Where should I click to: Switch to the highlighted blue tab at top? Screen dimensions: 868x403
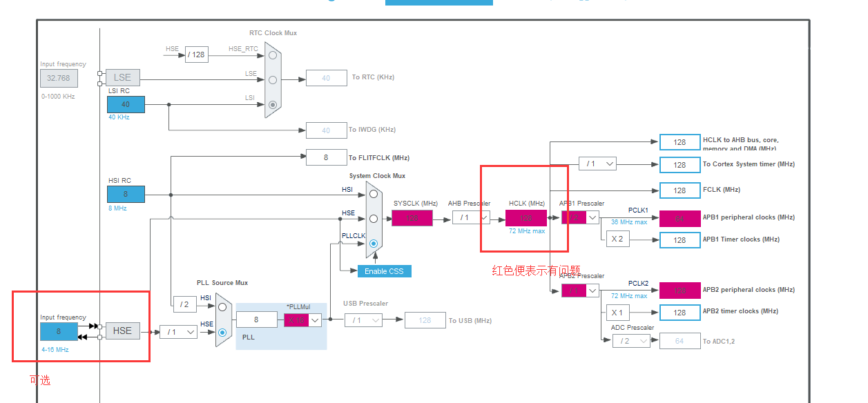[x=439, y=2]
